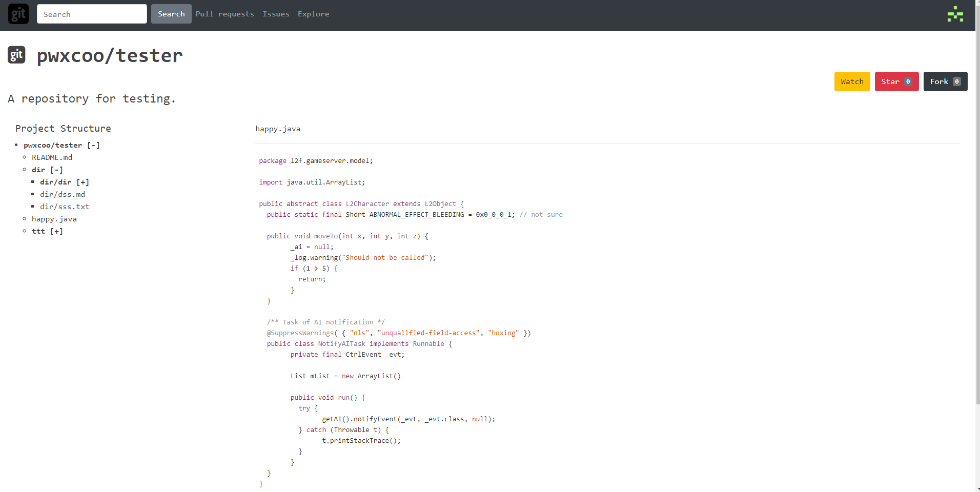Viewport: 980px width, 492px height.
Task: Open the Issues menu
Action: click(276, 14)
